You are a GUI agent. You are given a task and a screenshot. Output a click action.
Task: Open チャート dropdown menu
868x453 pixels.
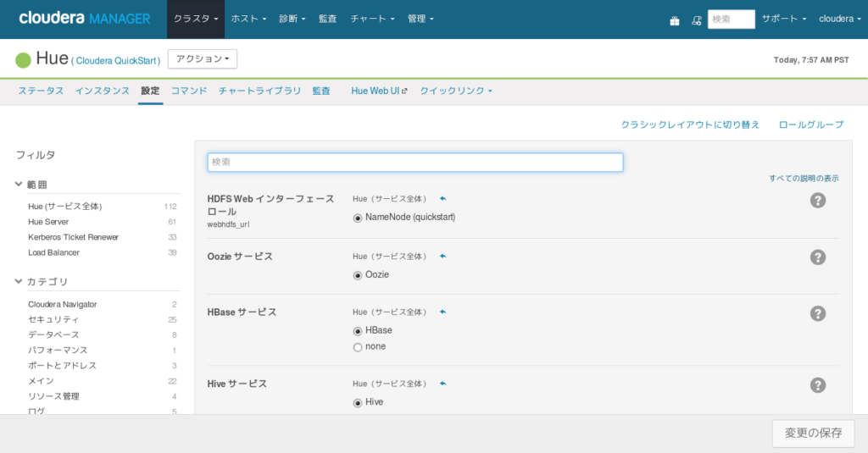(x=373, y=19)
